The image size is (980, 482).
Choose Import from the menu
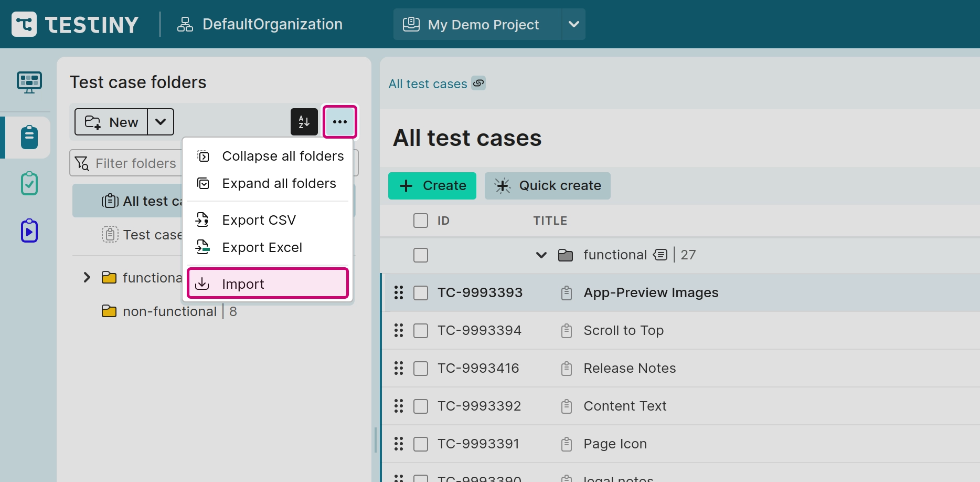[268, 284]
